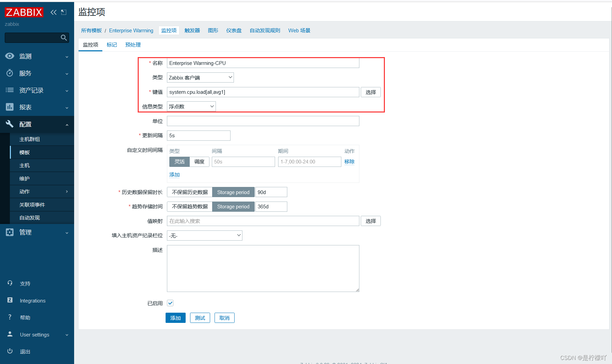The image size is (612, 364).
Task: Click the 配置 wrench icon
Action: point(10,124)
